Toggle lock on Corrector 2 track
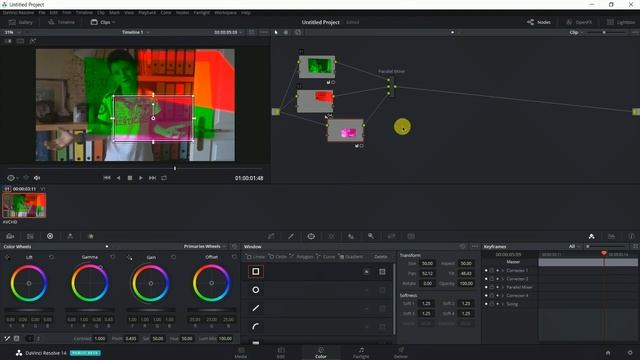The image size is (640, 360). pyautogui.click(x=492, y=279)
